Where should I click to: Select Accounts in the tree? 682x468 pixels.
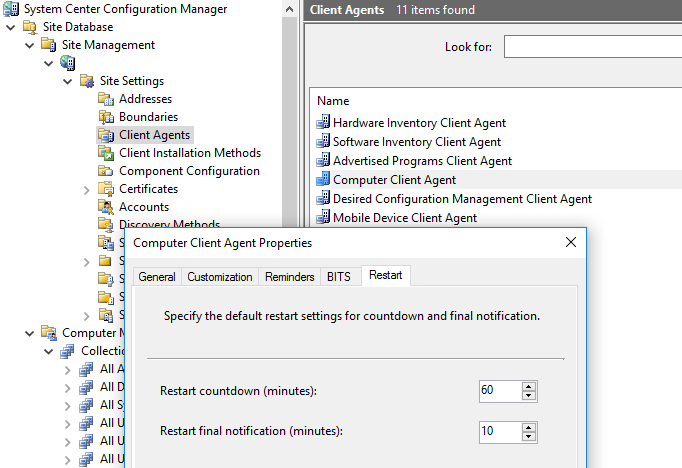(144, 207)
